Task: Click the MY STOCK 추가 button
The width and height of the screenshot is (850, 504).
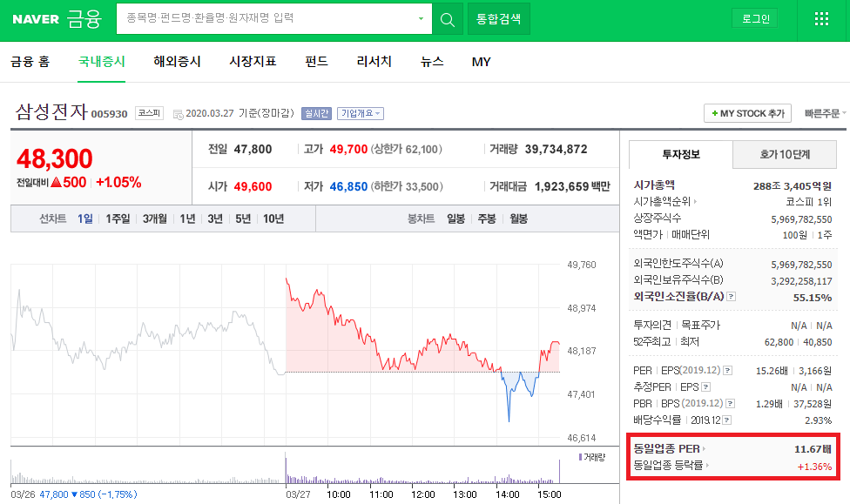Action: [x=747, y=113]
